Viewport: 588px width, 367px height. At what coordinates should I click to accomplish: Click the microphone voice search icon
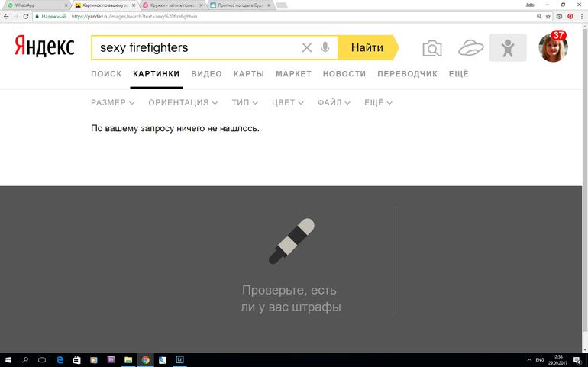tap(325, 48)
